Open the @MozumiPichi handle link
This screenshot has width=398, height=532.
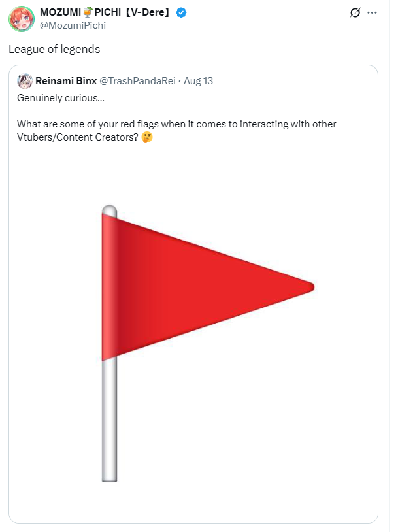[x=73, y=25]
